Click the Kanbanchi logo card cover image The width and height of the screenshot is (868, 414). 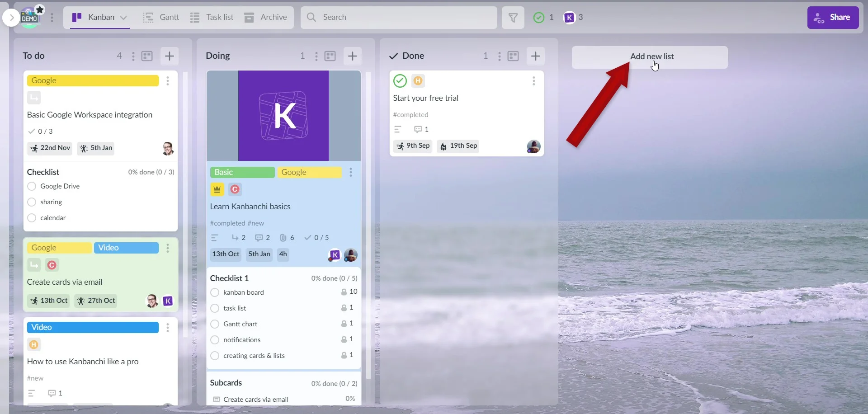(x=283, y=116)
